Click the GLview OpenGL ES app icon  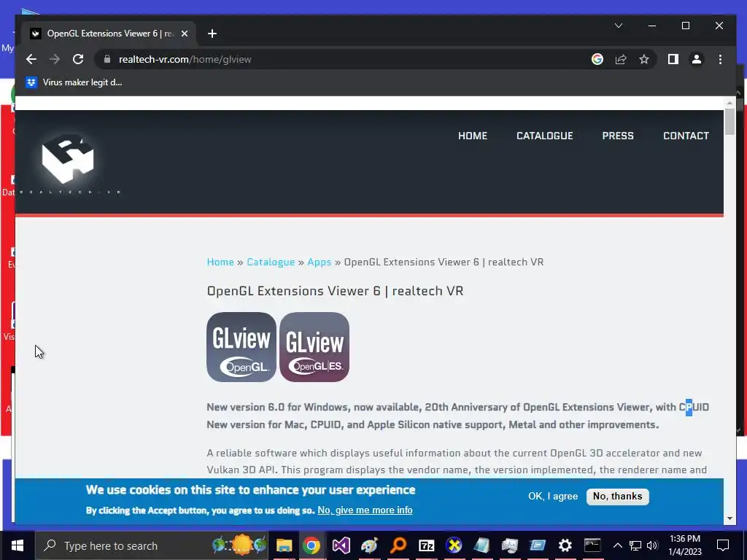(x=314, y=346)
